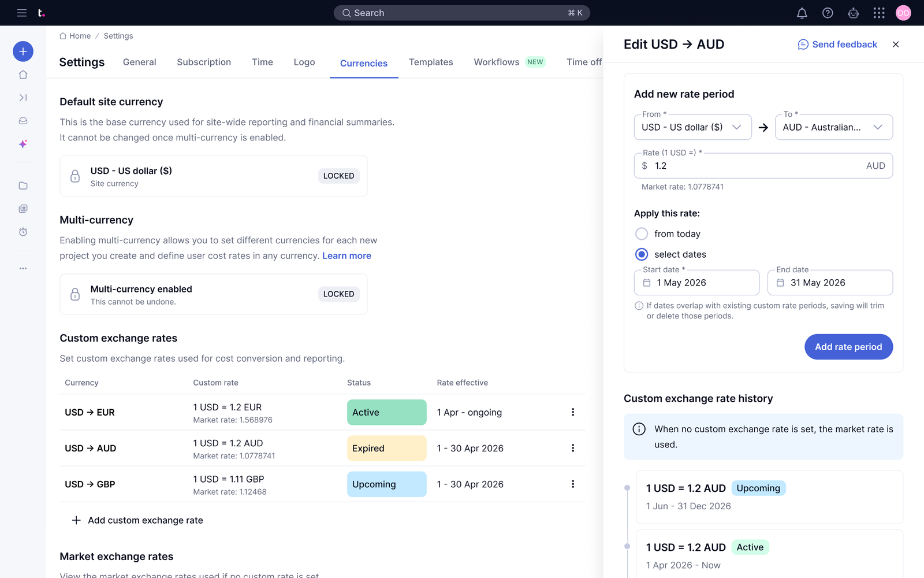Viewport: 924px width, 578px height.
Task: Open the robot assistant icon
Action: (x=854, y=13)
